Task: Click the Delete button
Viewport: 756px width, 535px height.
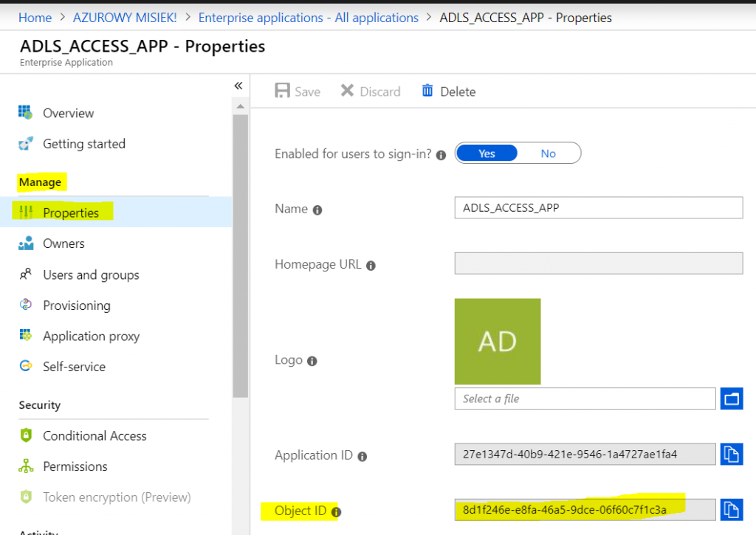Action: coord(448,91)
